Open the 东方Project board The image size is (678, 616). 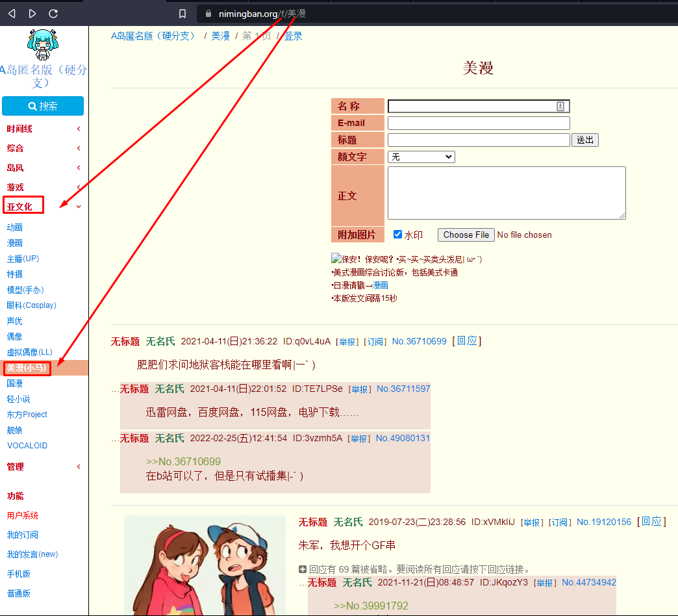click(x=27, y=415)
